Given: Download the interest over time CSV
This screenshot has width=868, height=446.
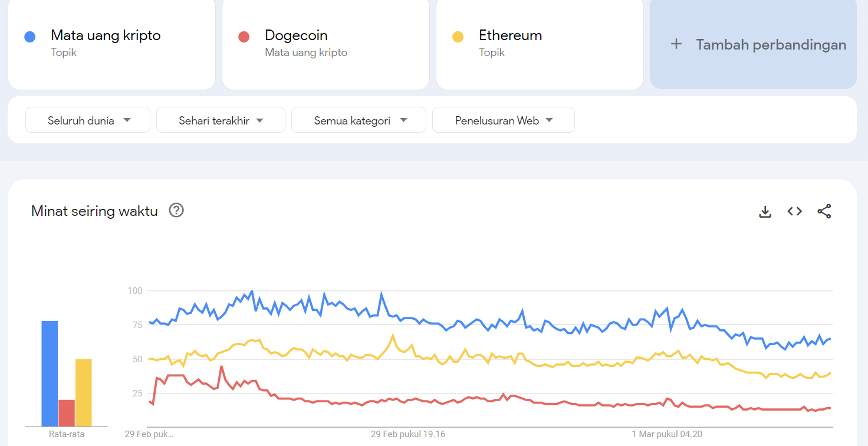Looking at the screenshot, I should click(765, 211).
